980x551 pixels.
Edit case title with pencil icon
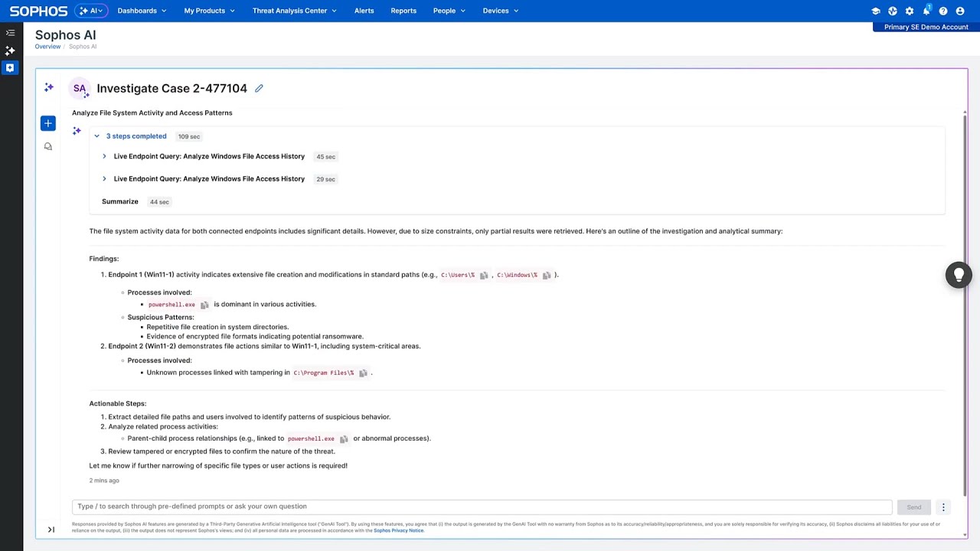pos(259,89)
